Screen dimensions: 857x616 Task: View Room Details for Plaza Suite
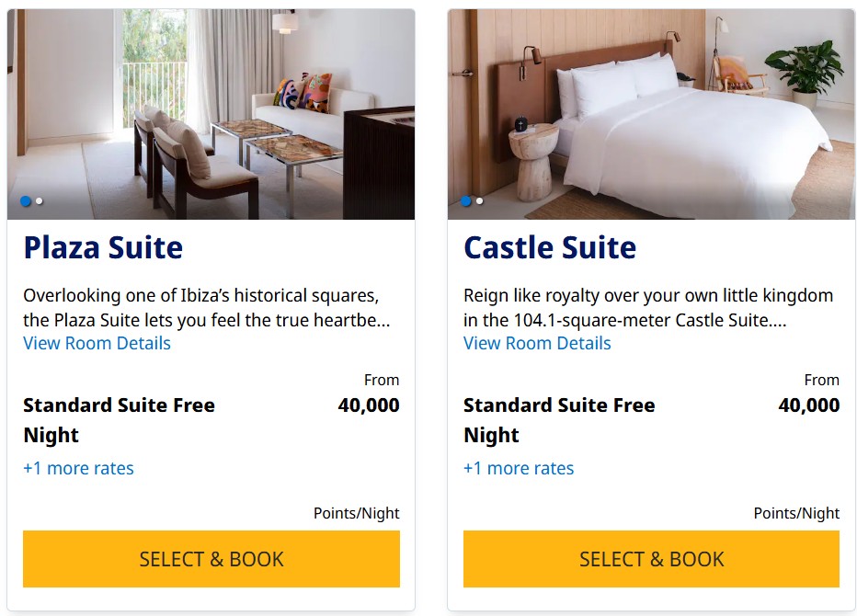97,343
